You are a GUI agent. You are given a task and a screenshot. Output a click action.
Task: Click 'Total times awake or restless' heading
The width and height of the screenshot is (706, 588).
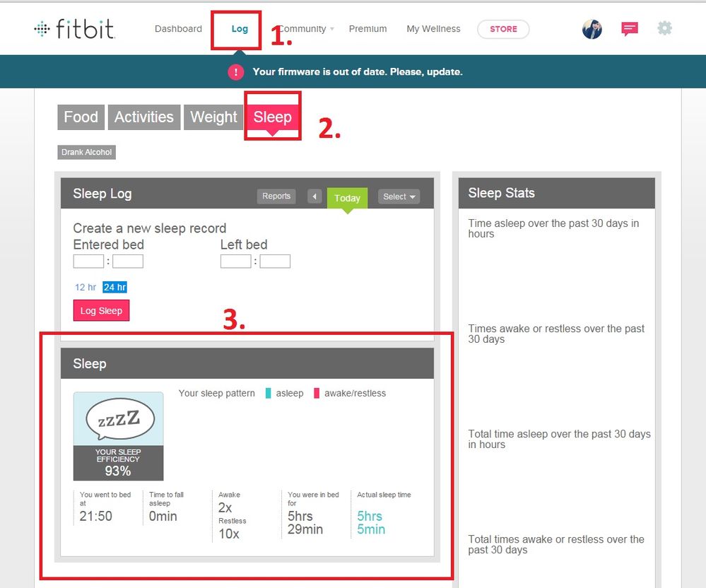(x=556, y=544)
